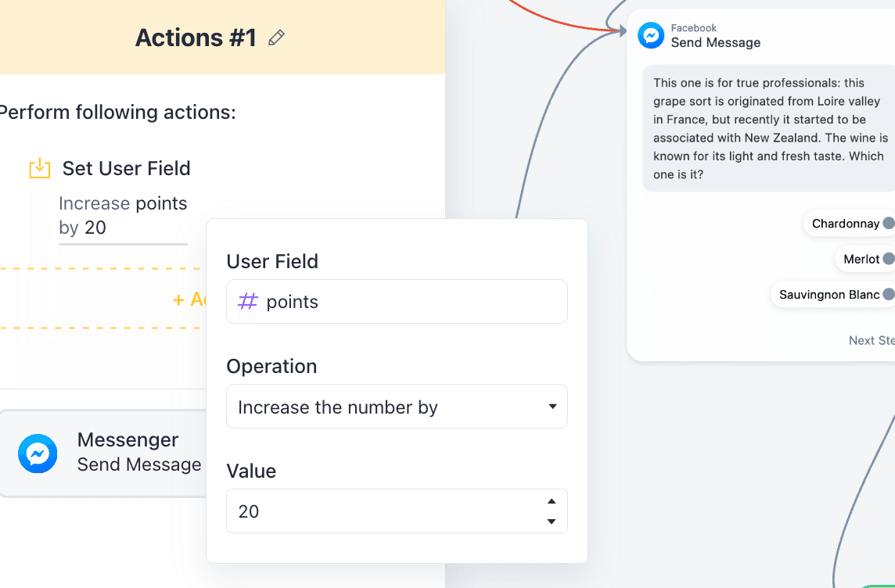Viewport: 895px width, 588px height.
Task: Decrement the Value with the down arrow
Action: click(552, 522)
